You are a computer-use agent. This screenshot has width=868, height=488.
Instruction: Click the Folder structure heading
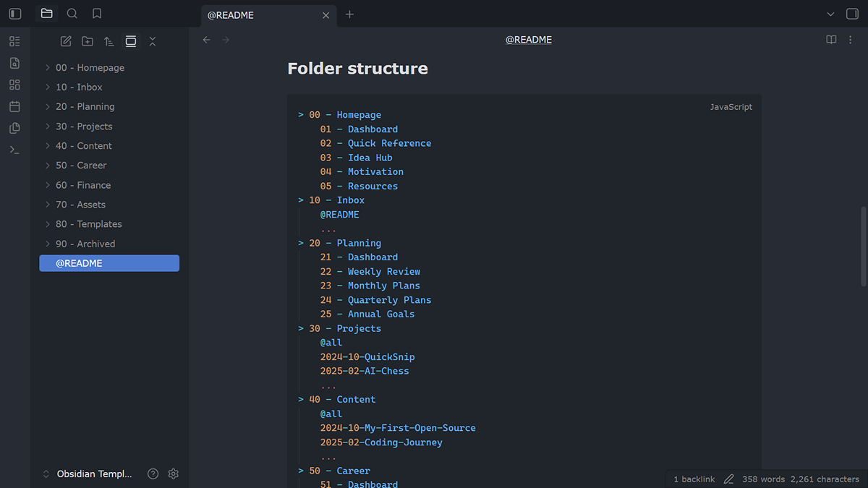(357, 69)
